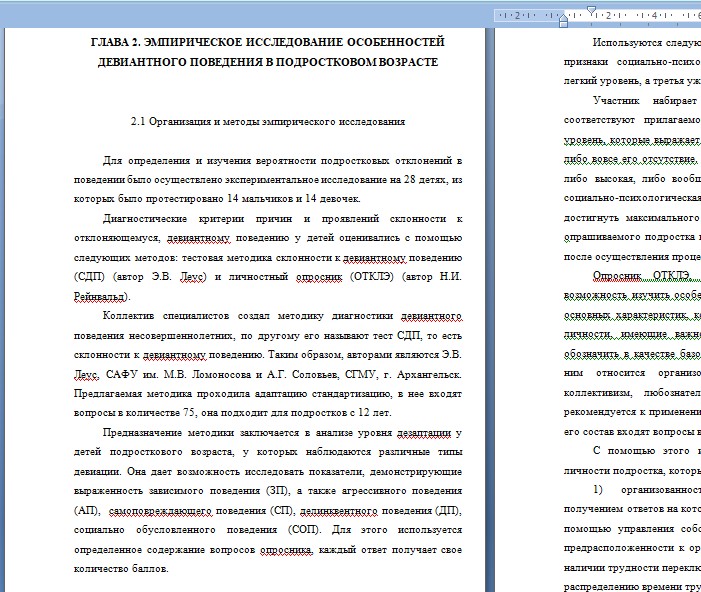This screenshot has height=592, width=701.
Task: Click the hanging indent marker on ruler
Action: pyautogui.click(x=564, y=17)
